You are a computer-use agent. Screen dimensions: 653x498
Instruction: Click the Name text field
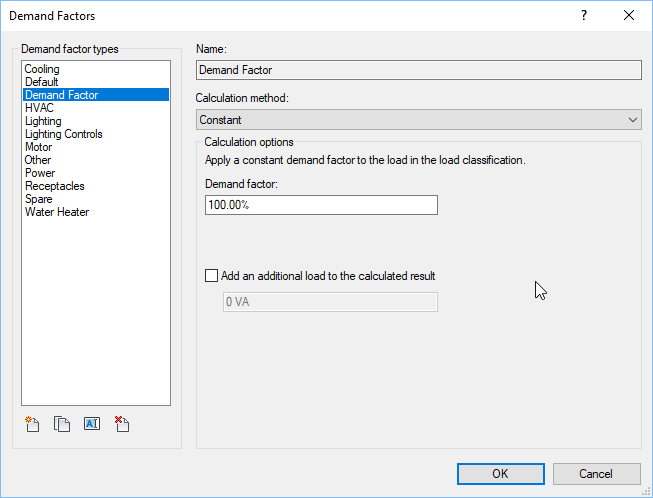(418, 70)
